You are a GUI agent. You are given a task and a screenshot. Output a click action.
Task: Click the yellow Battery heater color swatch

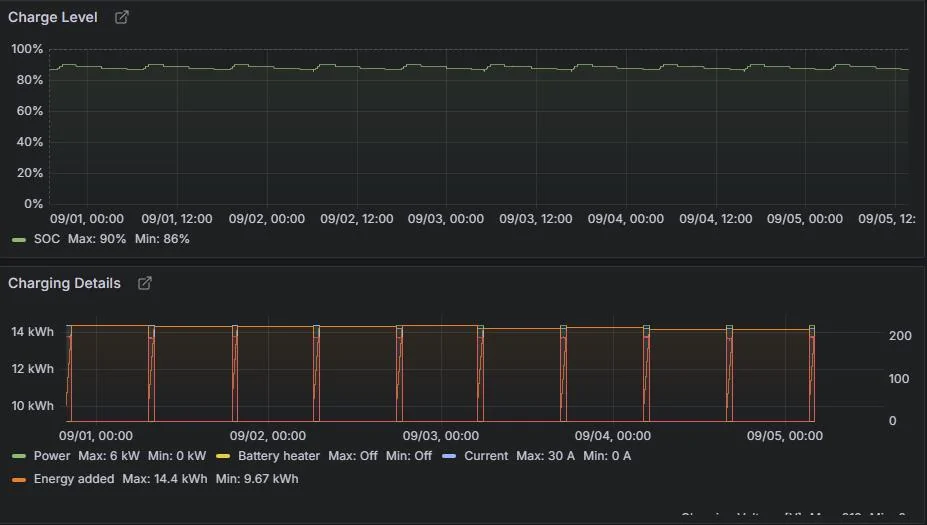click(x=223, y=456)
